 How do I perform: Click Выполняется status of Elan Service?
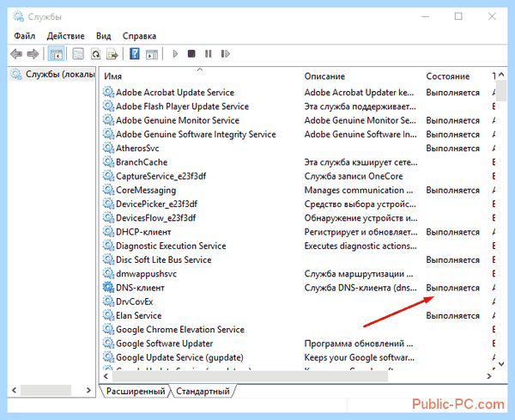tap(452, 315)
